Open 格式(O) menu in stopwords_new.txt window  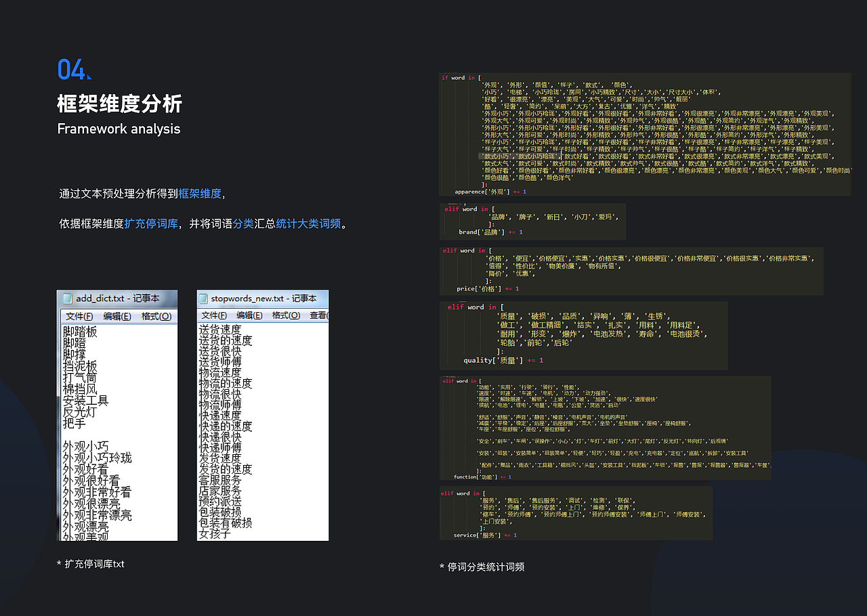coord(286,315)
